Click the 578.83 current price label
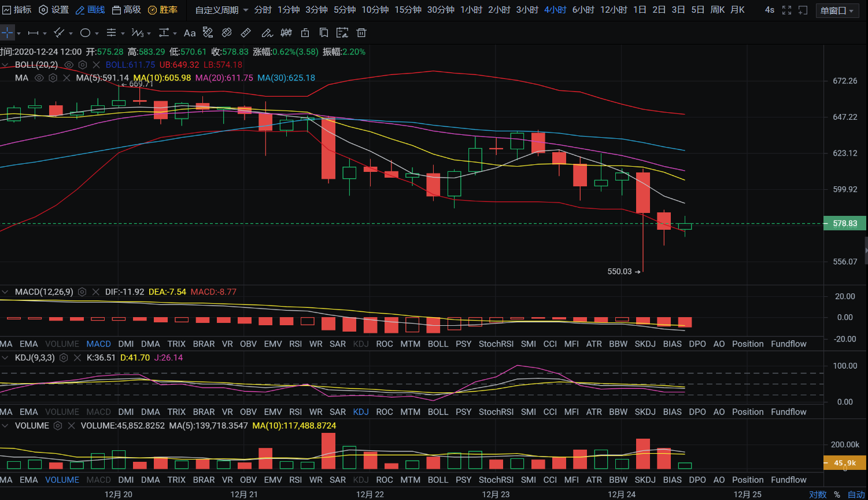This screenshot has height=500, width=868. pyautogui.click(x=844, y=223)
